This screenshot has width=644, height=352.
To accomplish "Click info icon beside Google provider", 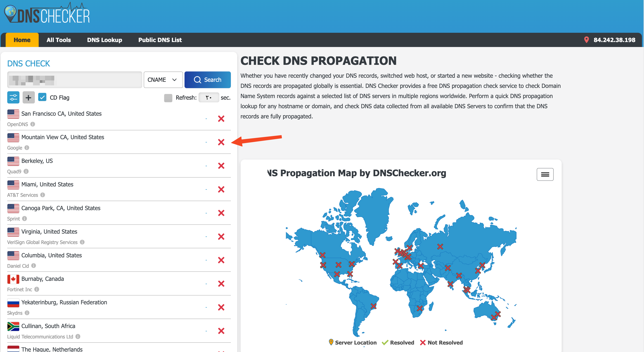I will [x=27, y=148].
